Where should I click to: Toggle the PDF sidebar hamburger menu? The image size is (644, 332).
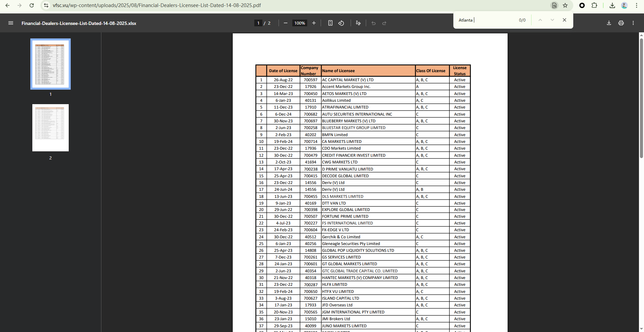coord(11,23)
